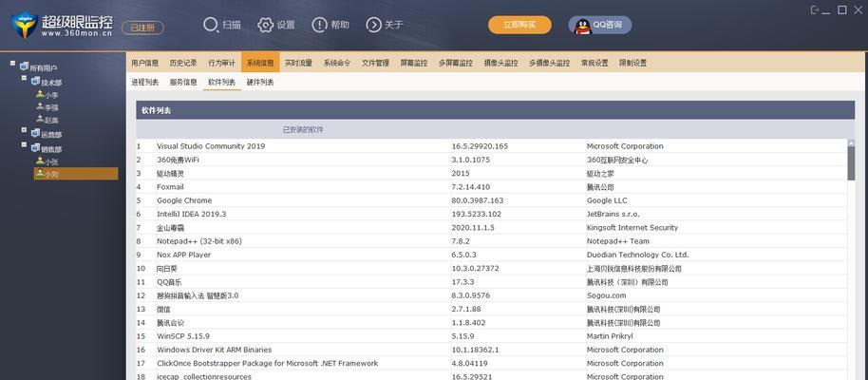Open the 限制设置 tab
868x380 pixels.
tap(632, 63)
